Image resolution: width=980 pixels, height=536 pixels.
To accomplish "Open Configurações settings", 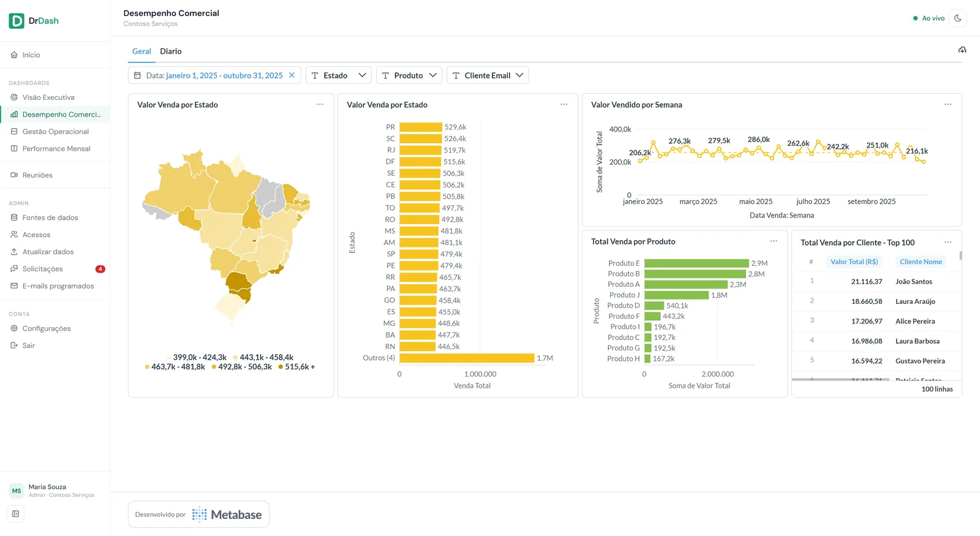I will (x=55, y=328).
